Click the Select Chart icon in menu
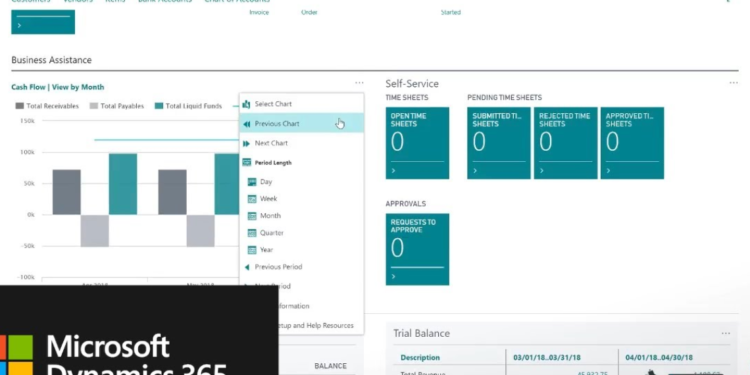Image resolution: width=750 pixels, height=375 pixels. pyautogui.click(x=246, y=104)
